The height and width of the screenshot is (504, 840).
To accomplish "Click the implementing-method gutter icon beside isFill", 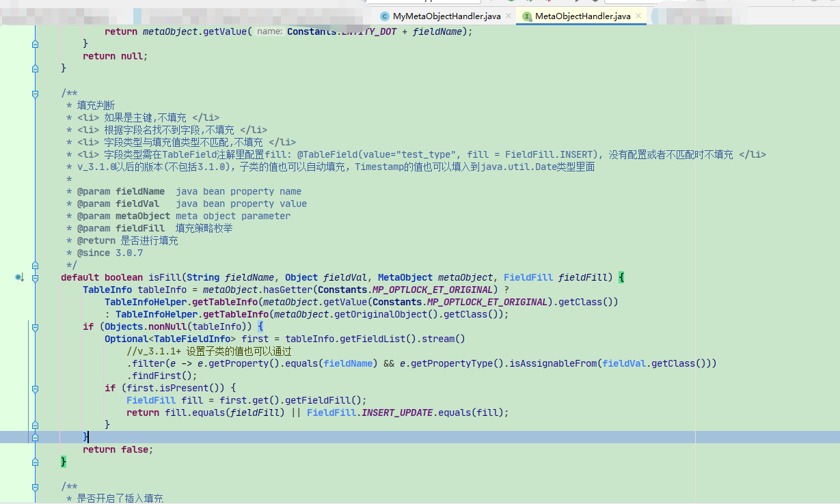I will (18, 278).
